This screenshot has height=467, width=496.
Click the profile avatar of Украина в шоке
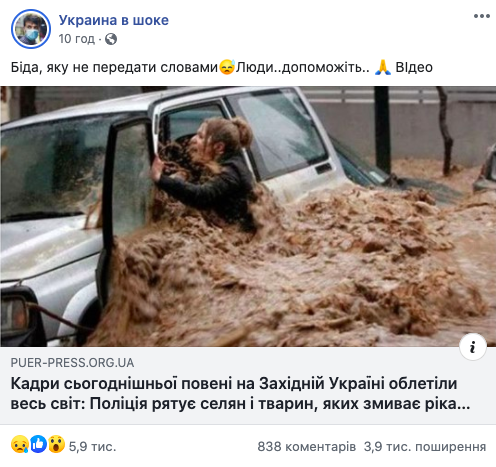tap(31, 29)
